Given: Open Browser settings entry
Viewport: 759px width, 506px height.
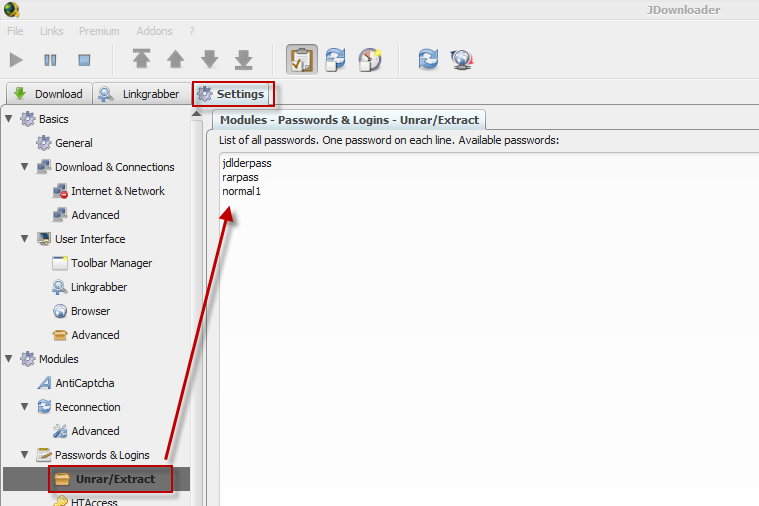Looking at the screenshot, I should point(91,311).
